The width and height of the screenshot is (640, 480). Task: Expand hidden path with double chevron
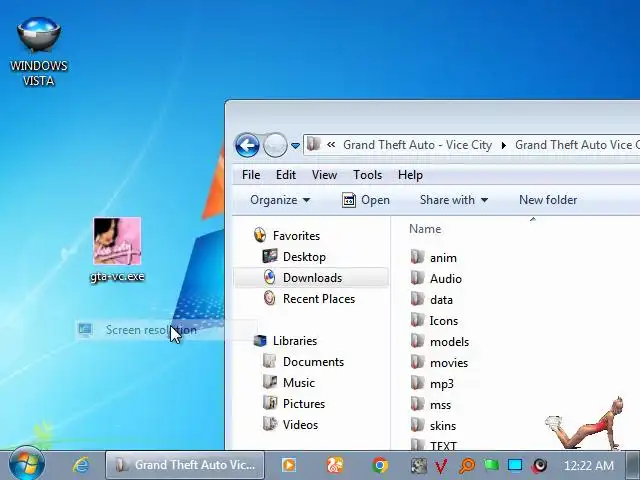[x=331, y=144]
